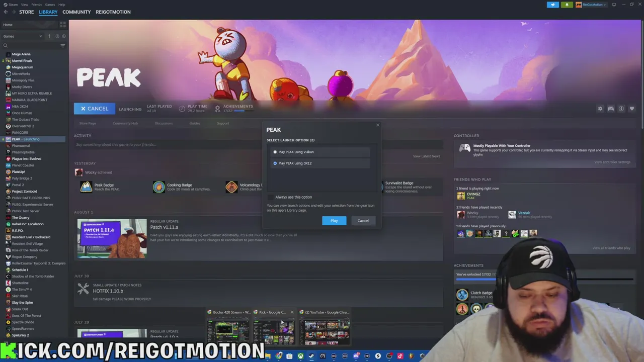
Task: Open controller layout gamepad icon
Action: (x=610, y=109)
